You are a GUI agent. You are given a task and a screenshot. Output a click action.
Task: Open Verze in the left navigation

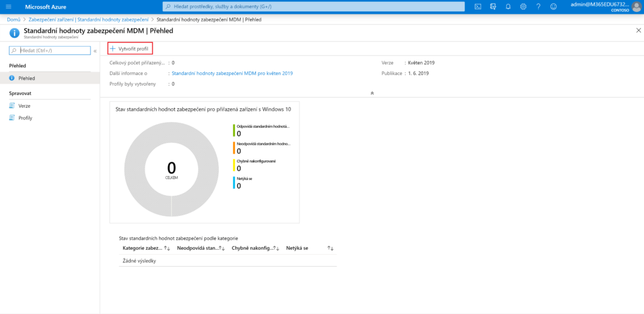coord(24,106)
